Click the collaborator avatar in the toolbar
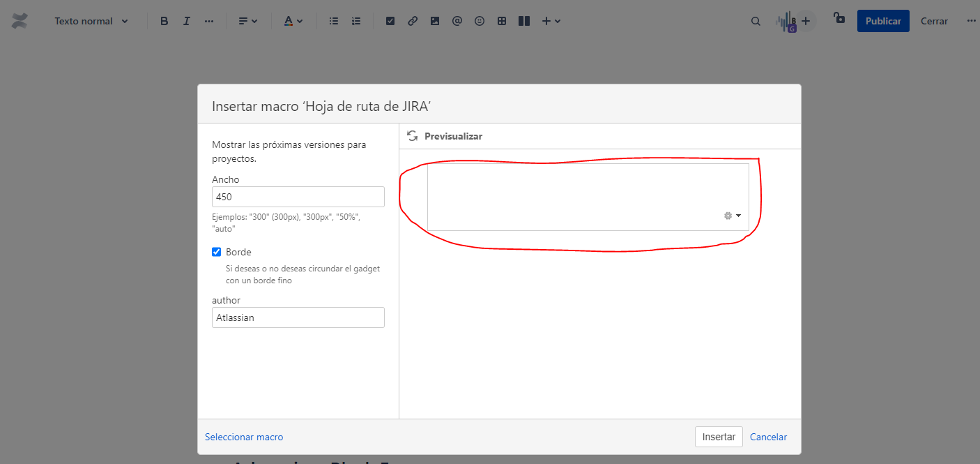Image resolution: width=980 pixels, height=464 pixels. point(787,22)
